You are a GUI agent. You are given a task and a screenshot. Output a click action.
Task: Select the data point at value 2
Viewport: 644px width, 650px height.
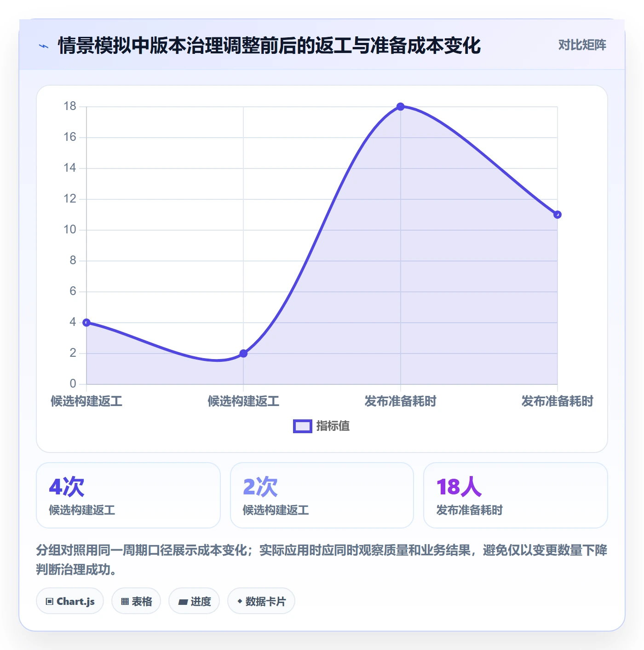coord(243,353)
